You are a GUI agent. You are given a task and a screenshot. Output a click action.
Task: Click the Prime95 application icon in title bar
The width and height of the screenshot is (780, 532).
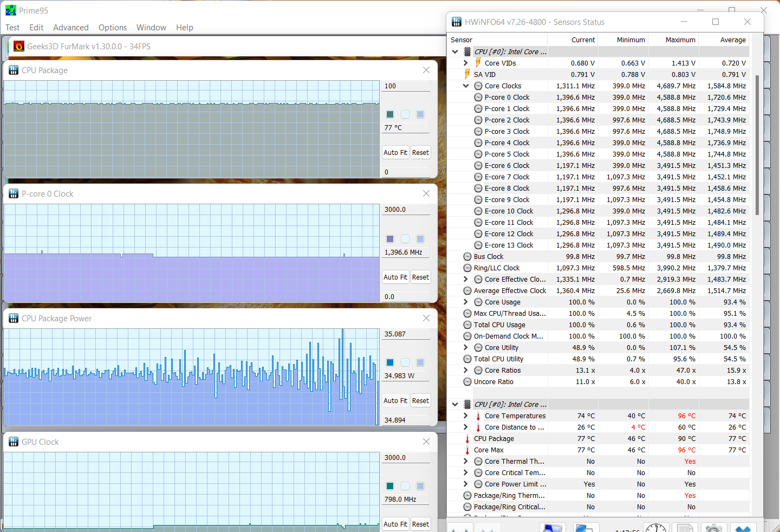(x=10, y=10)
